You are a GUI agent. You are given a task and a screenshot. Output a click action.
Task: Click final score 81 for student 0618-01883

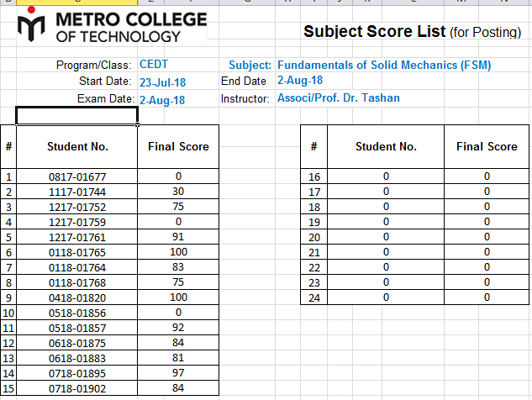pyautogui.click(x=178, y=358)
